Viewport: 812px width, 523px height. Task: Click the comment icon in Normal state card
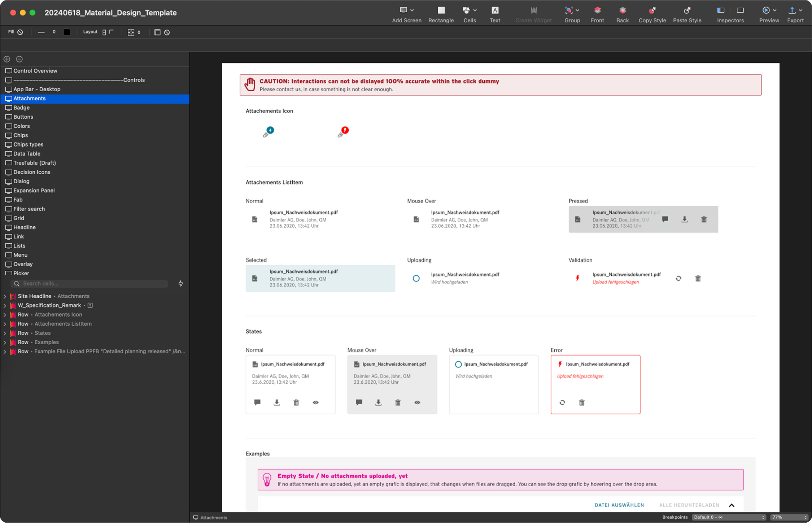257,402
